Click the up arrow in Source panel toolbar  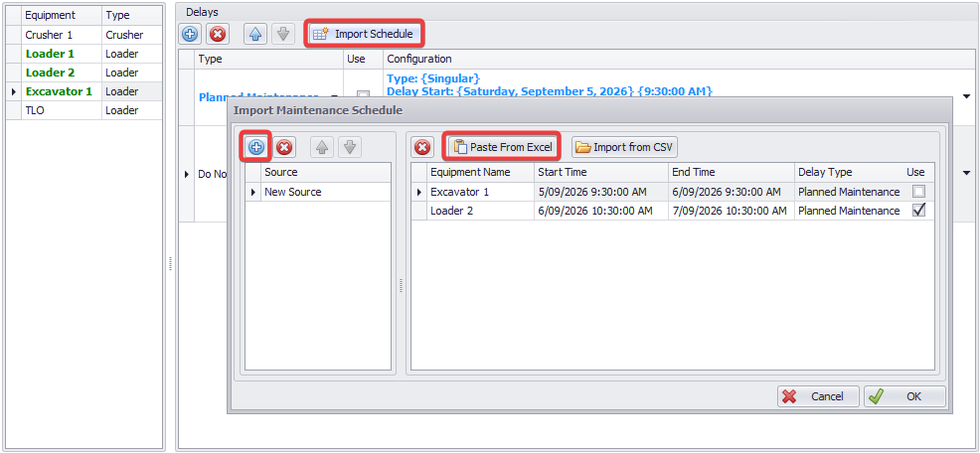[322, 147]
